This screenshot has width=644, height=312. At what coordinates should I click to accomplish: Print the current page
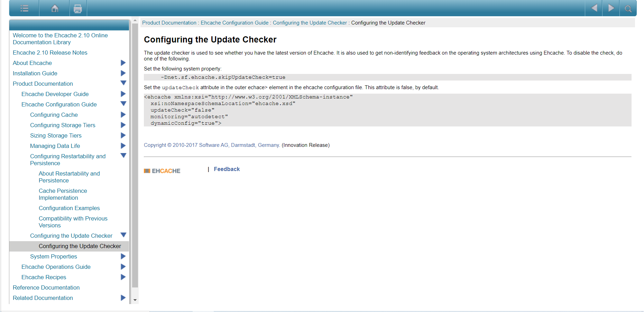click(x=78, y=9)
